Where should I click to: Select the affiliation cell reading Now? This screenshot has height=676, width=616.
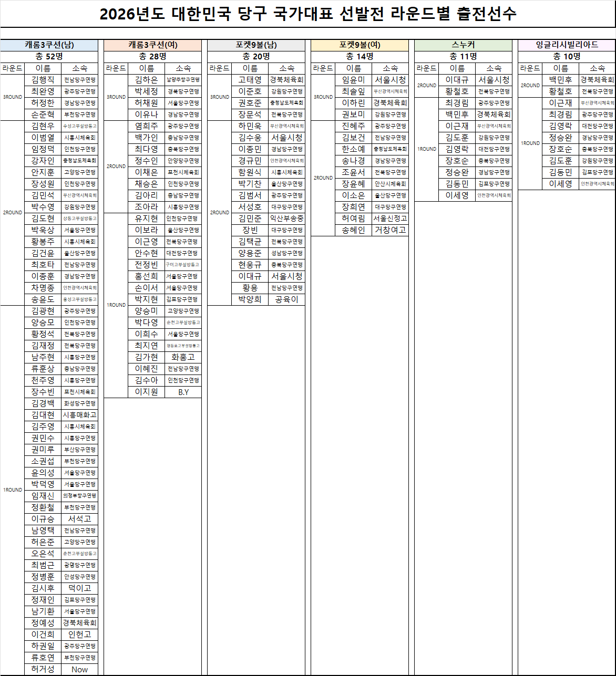[x=79, y=669]
